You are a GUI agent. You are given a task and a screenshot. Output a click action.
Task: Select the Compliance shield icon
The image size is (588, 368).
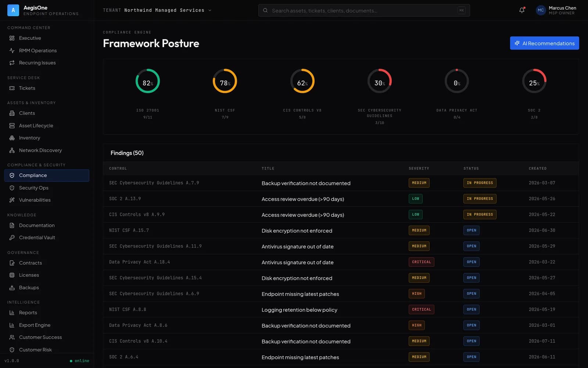(x=12, y=176)
